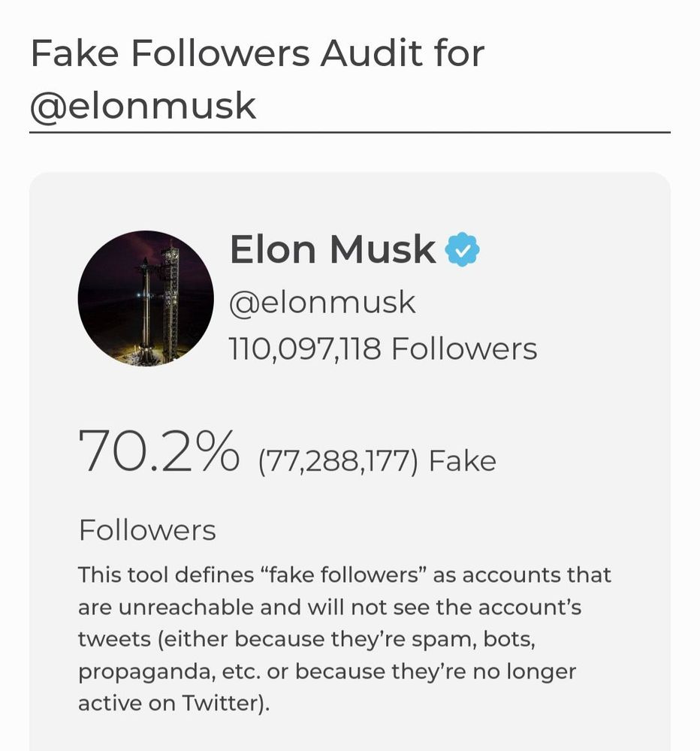
Task: Open the circular rocket profile picture
Action: tap(146, 298)
